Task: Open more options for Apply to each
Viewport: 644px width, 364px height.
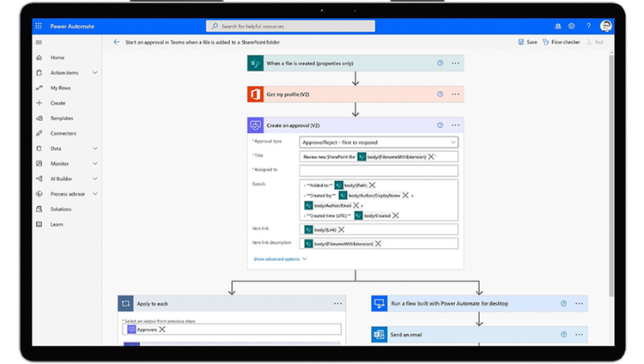Action: coord(337,304)
